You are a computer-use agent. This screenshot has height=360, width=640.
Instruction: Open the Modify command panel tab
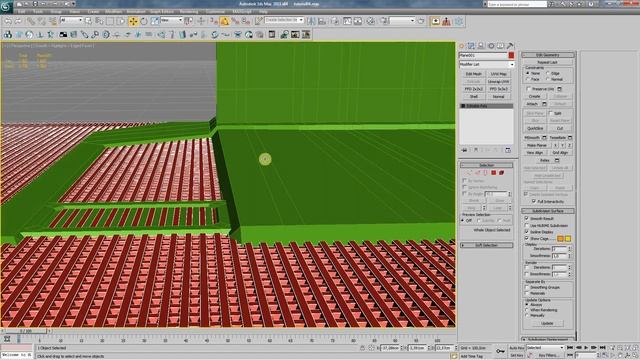click(471, 46)
